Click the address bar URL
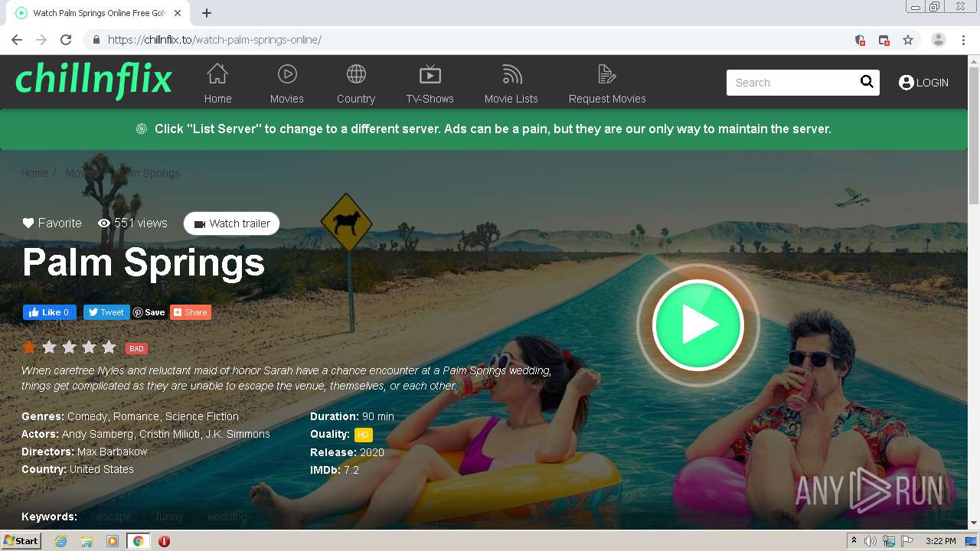This screenshot has width=980, height=551. click(x=214, y=40)
